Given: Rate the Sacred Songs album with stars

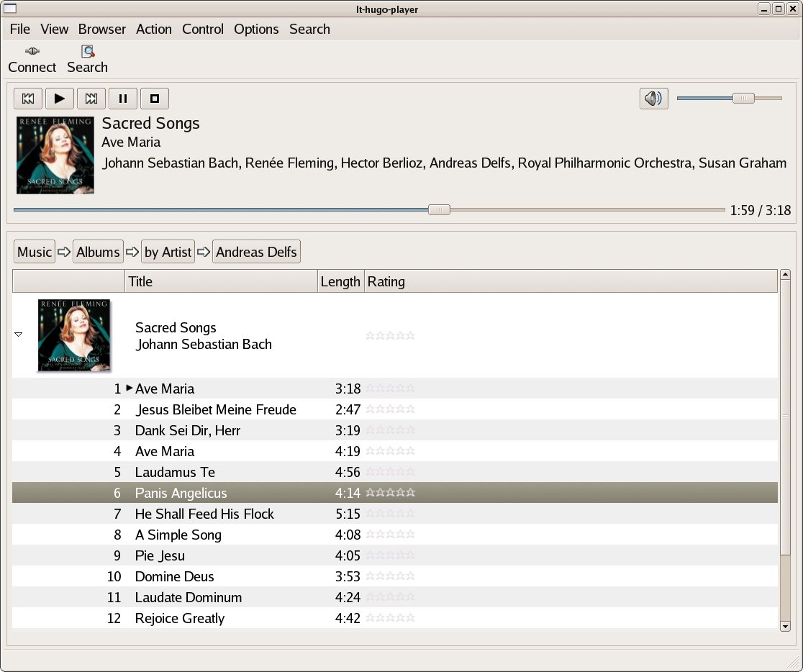Looking at the screenshot, I should 390,335.
